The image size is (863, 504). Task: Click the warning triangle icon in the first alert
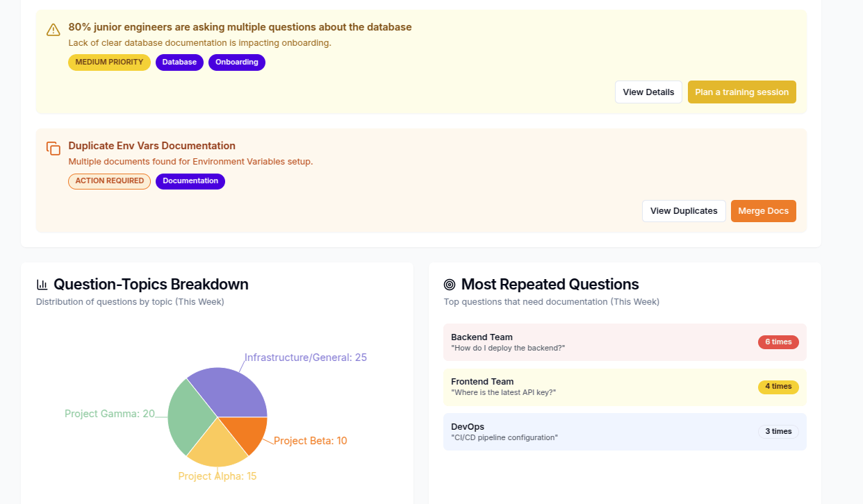pyautogui.click(x=53, y=29)
